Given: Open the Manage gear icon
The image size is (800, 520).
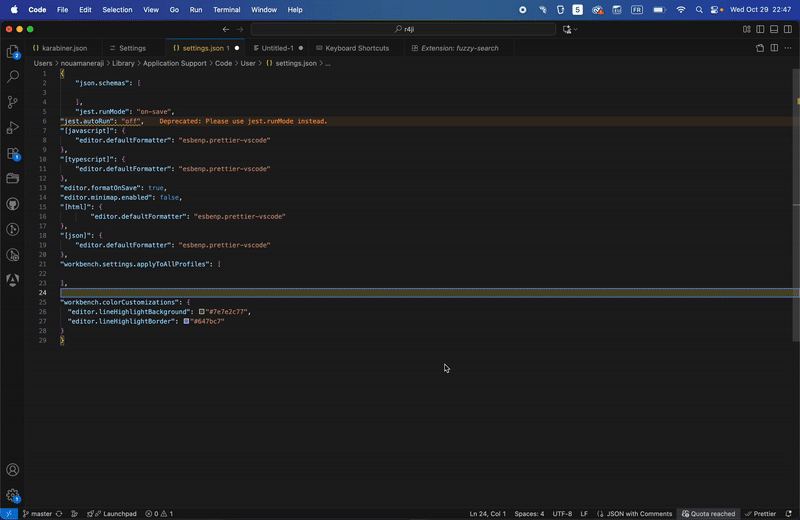Looking at the screenshot, I should coord(13,495).
